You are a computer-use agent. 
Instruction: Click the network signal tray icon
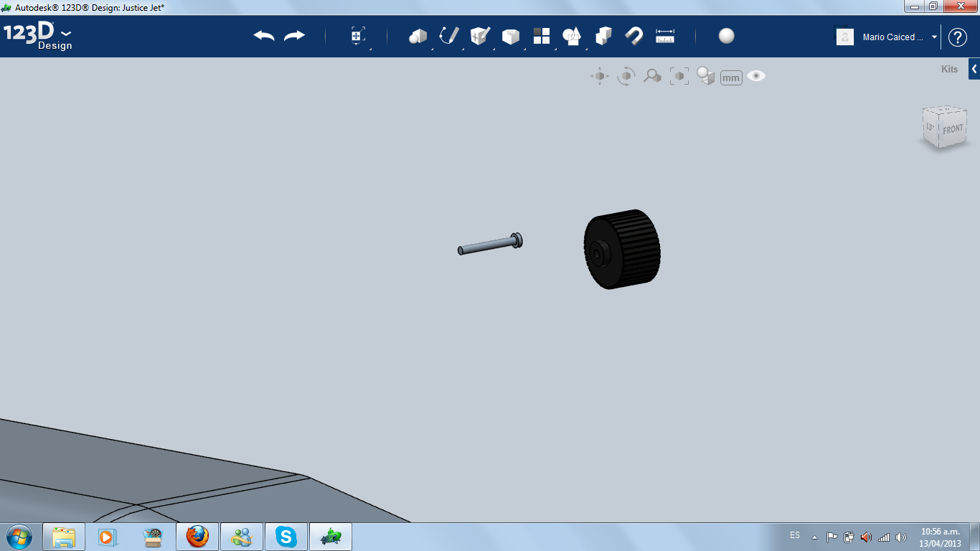(884, 537)
